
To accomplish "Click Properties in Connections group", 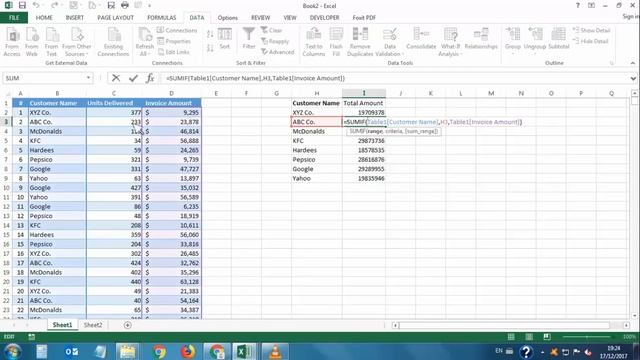I will [174, 41].
